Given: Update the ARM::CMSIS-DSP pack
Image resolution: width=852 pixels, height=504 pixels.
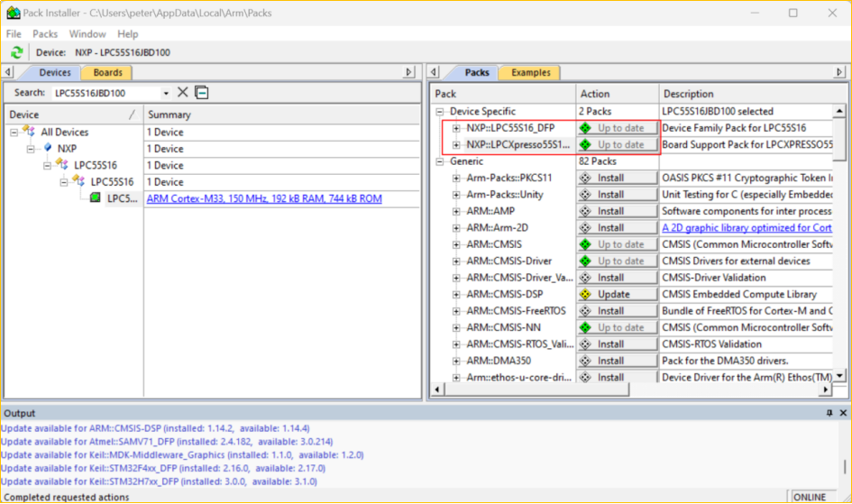Looking at the screenshot, I should (618, 294).
